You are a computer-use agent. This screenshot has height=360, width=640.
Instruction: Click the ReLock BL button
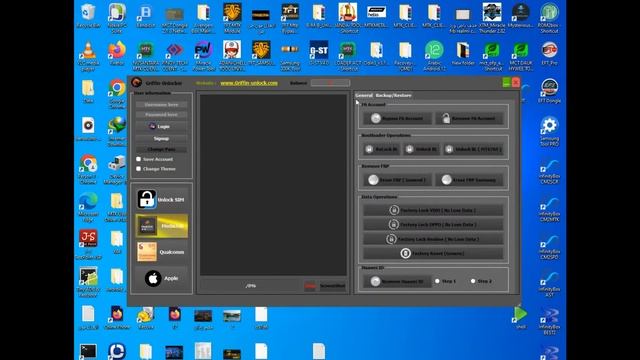tap(381, 149)
